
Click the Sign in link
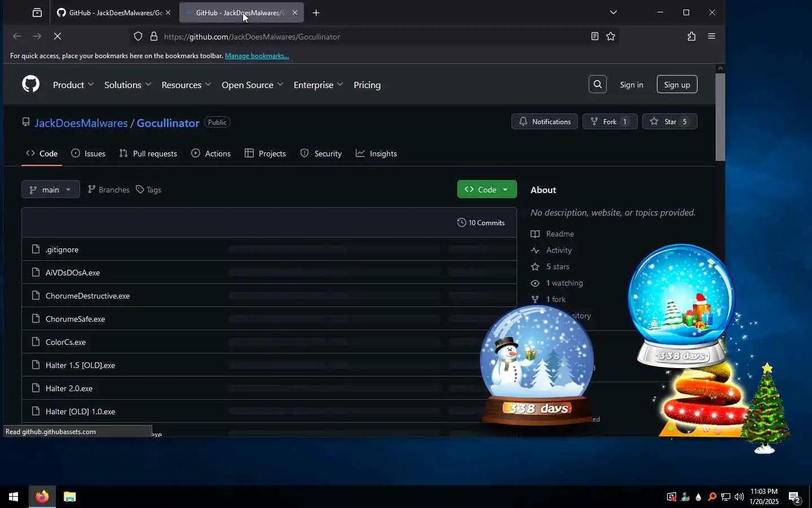pos(632,85)
